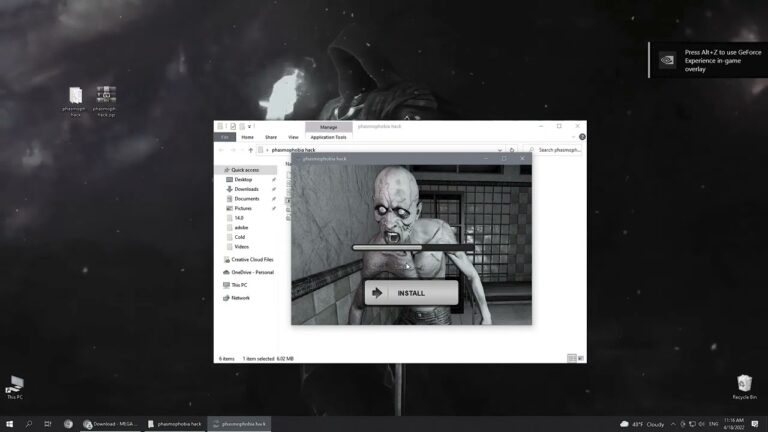Viewport: 768px width, 432px height.
Task: Open the File tab in File Explorer
Action: coord(225,137)
